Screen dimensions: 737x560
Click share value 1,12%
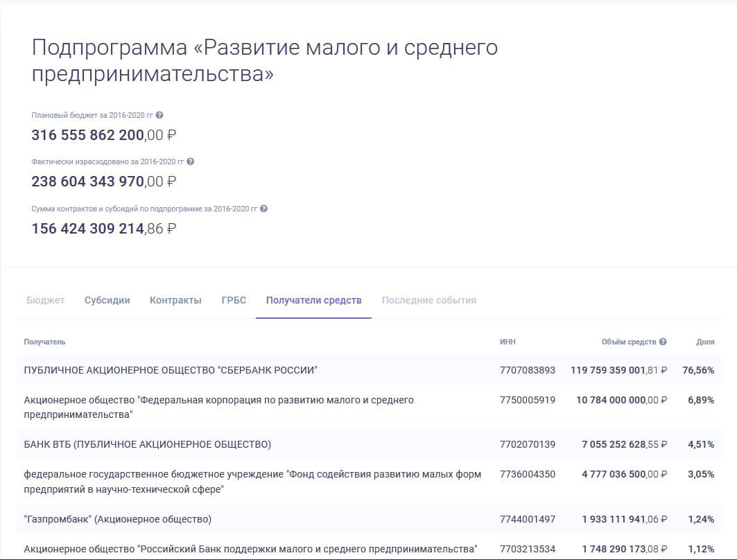[x=701, y=549]
